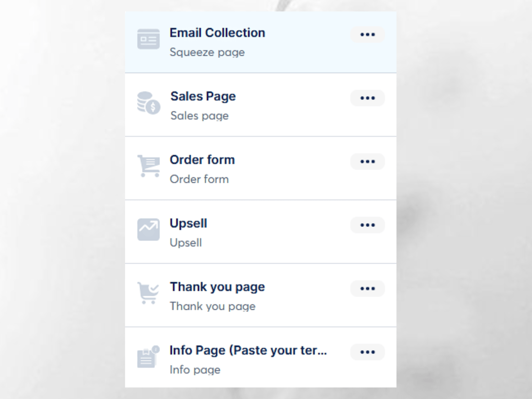Open the three-dot menu for Upsell
This screenshot has width=532, height=399.
tap(367, 225)
